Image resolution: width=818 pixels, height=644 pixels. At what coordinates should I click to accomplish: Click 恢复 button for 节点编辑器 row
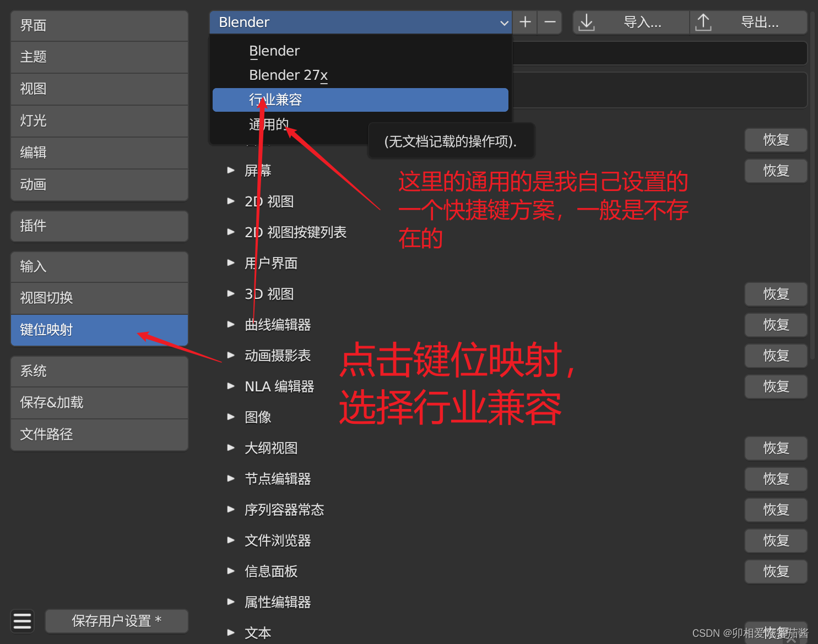click(776, 479)
